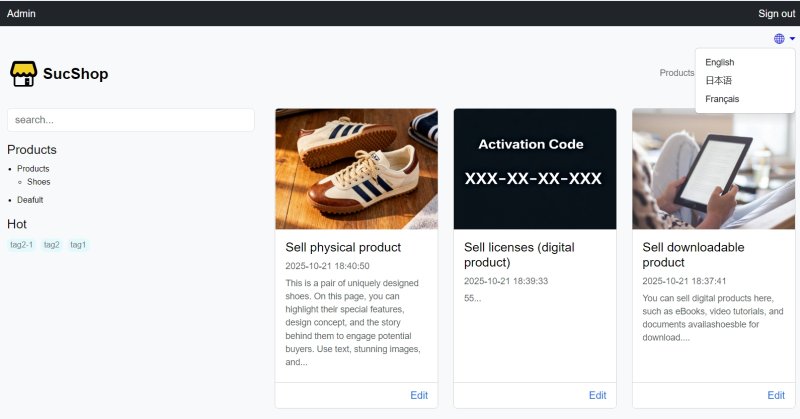This screenshot has height=419, width=800.
Task: Open the Admin link in top bar
Action: pyautogui.click(x=21, y=13)
